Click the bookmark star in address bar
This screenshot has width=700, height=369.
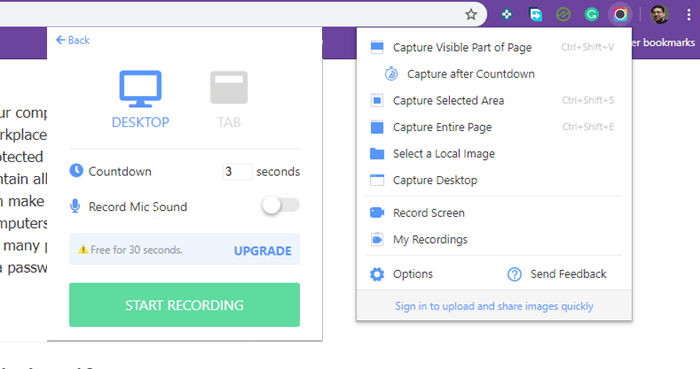[471, 15]
